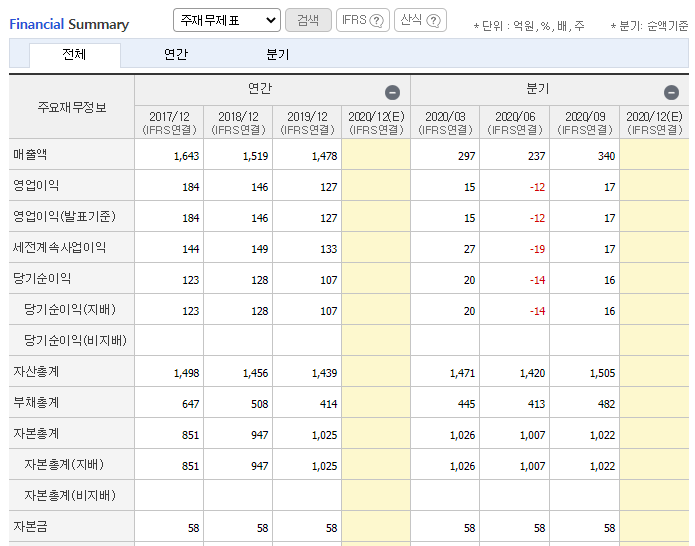Viewport: 695px width, 546px height.
Task: Click the annual 2020/12(E) column header
Action: [376, 122]
